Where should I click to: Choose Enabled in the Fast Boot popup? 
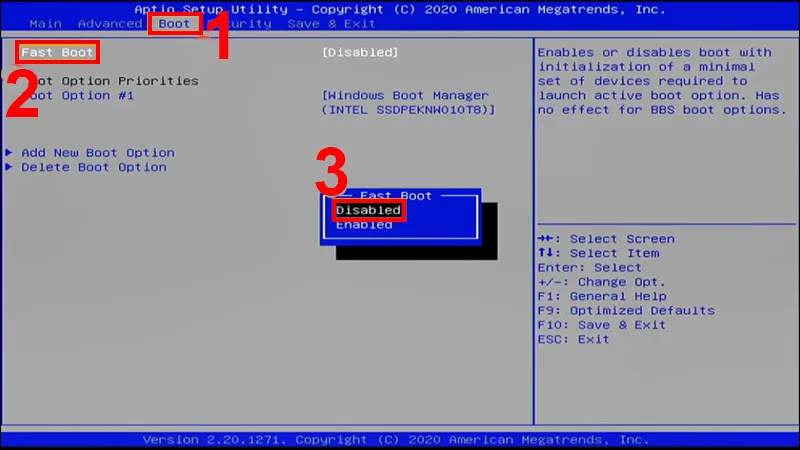(x=364, y=225)
